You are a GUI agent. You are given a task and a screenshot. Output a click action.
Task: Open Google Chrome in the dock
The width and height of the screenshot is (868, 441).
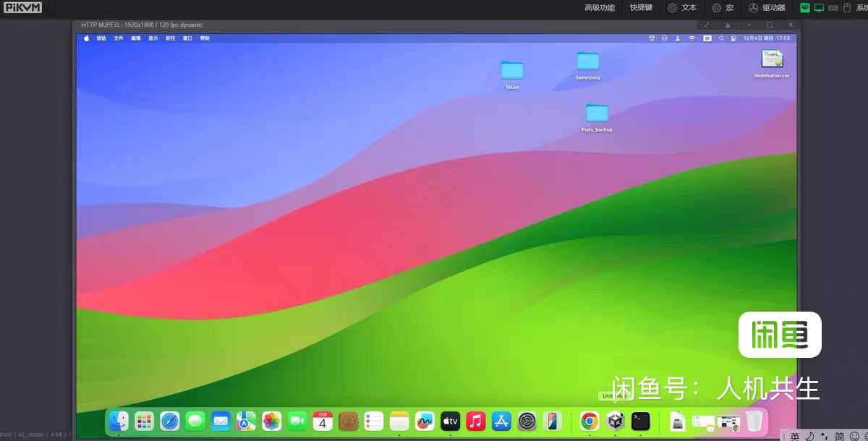[x=590, y=421]
